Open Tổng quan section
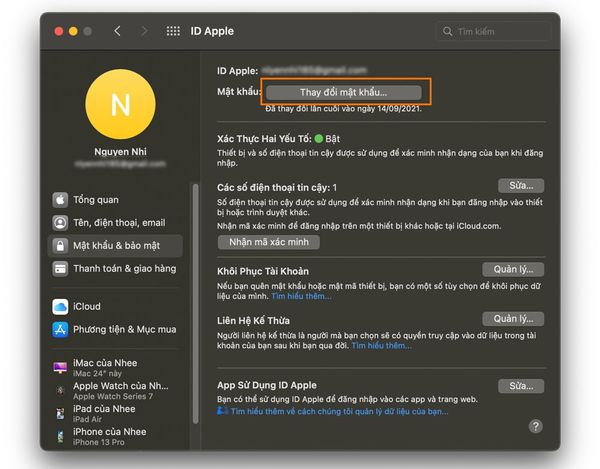This screenshot has width=600, height=469. tap(116, 200)
